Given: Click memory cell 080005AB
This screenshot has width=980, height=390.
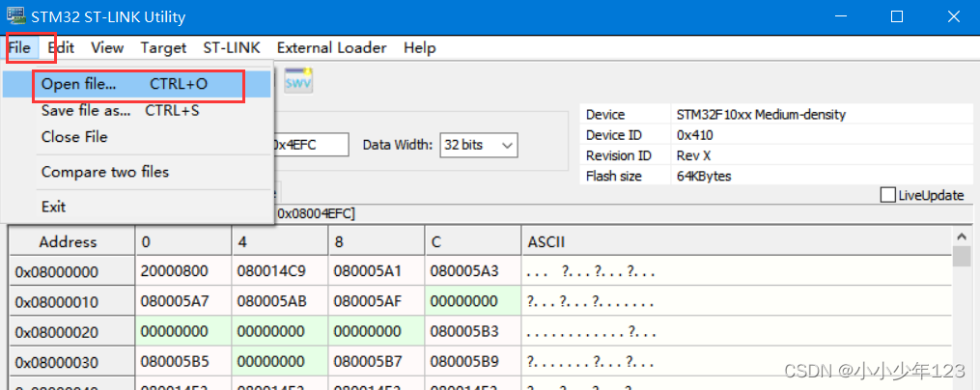Looking at the screenshot, I should 280,302.
